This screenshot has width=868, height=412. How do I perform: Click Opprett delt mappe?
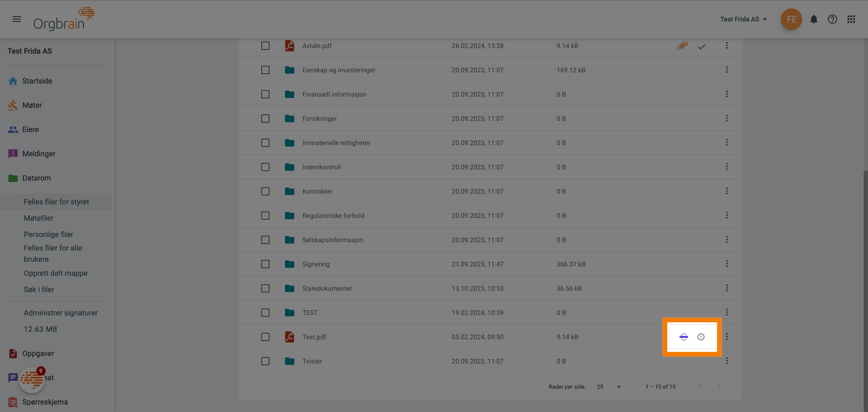(x=56, y=273)
